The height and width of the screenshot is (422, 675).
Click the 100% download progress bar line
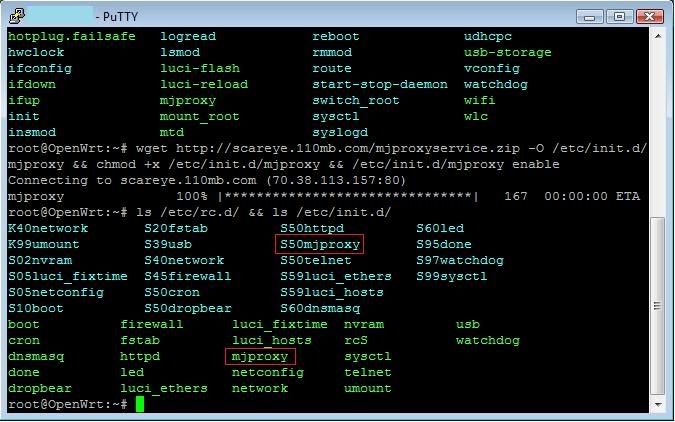pyautogui.click(x=324, y=196)
